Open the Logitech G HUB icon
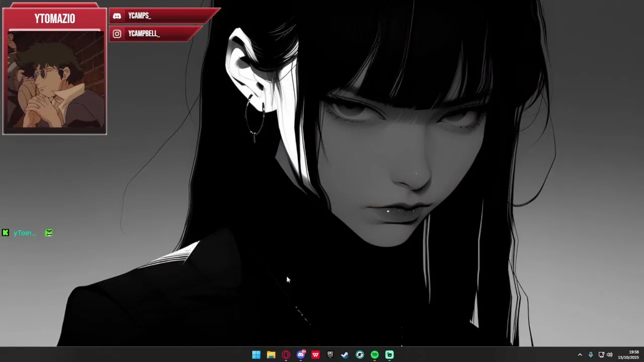 (360, 355)
